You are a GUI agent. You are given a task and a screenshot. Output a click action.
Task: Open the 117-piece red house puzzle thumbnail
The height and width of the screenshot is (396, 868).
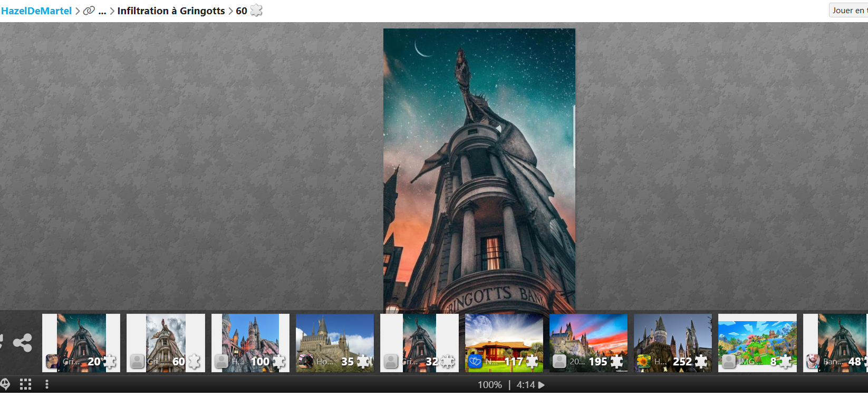tap(504, 343)
